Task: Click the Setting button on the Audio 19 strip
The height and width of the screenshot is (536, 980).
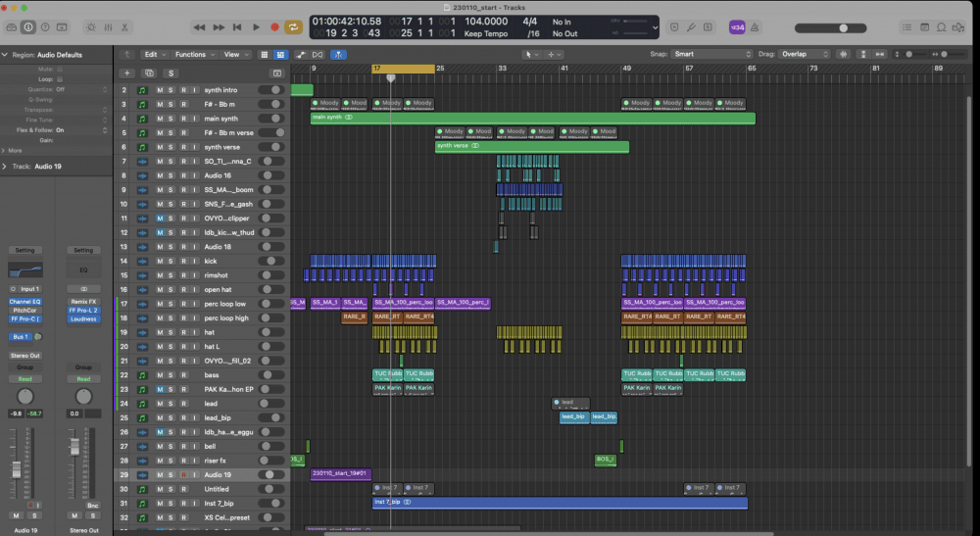Action: coord(25,250)
